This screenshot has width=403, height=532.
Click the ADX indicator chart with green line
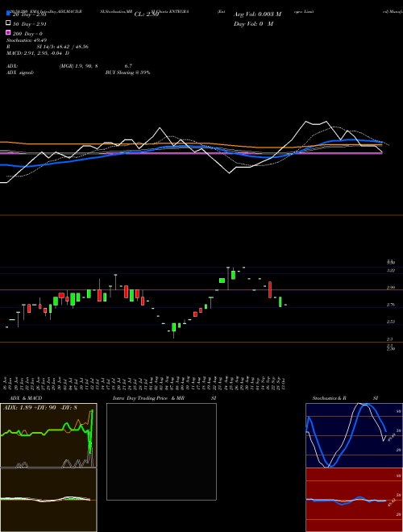48,435
